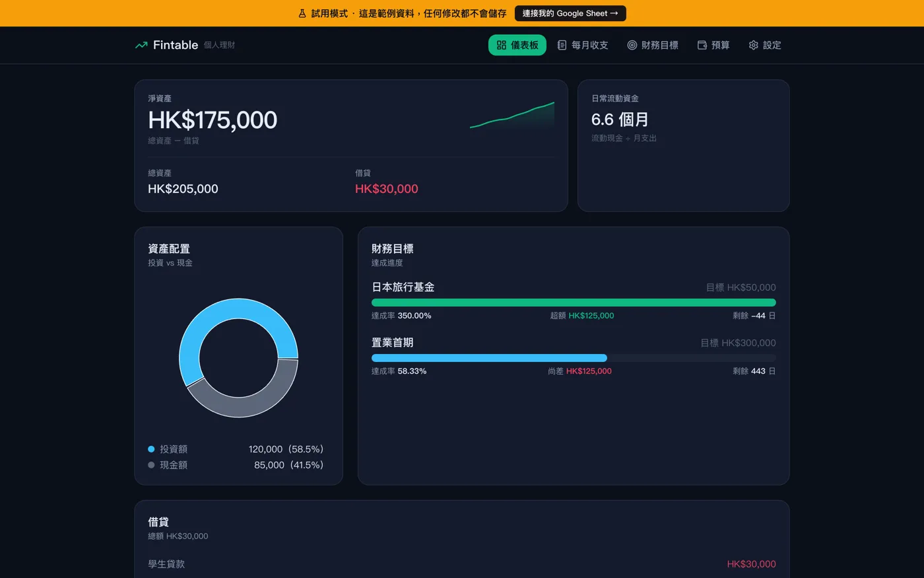
Task: Click 目標 HK$300,000 text
Action: pos(738,343)
